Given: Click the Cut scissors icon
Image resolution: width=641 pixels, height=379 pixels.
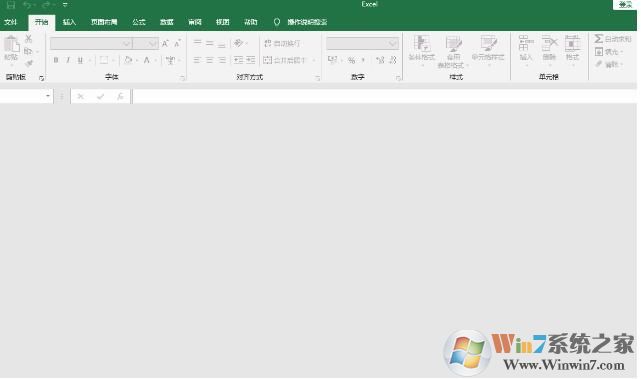Looking at the screenshot, I should (x=28, y=39).
